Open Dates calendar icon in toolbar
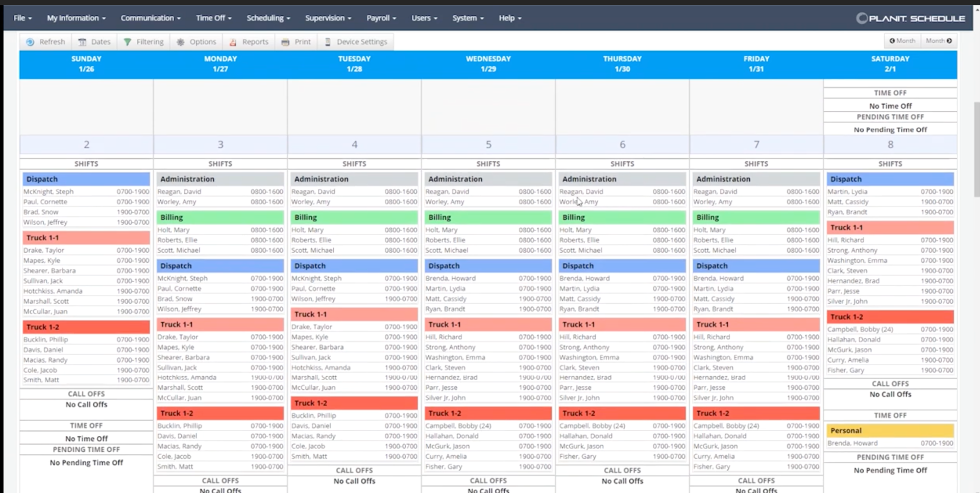 (x=82, y=42)
